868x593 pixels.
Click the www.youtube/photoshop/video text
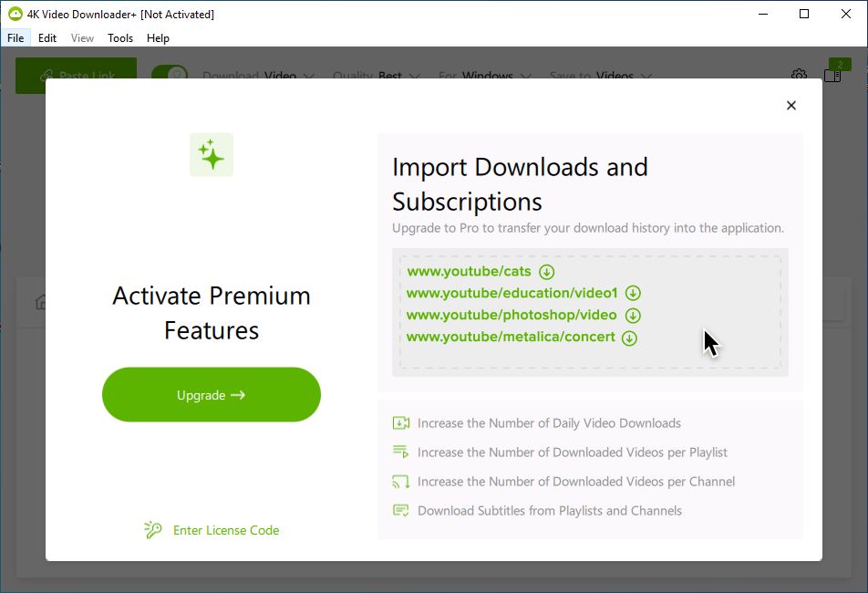pos(511,315)
